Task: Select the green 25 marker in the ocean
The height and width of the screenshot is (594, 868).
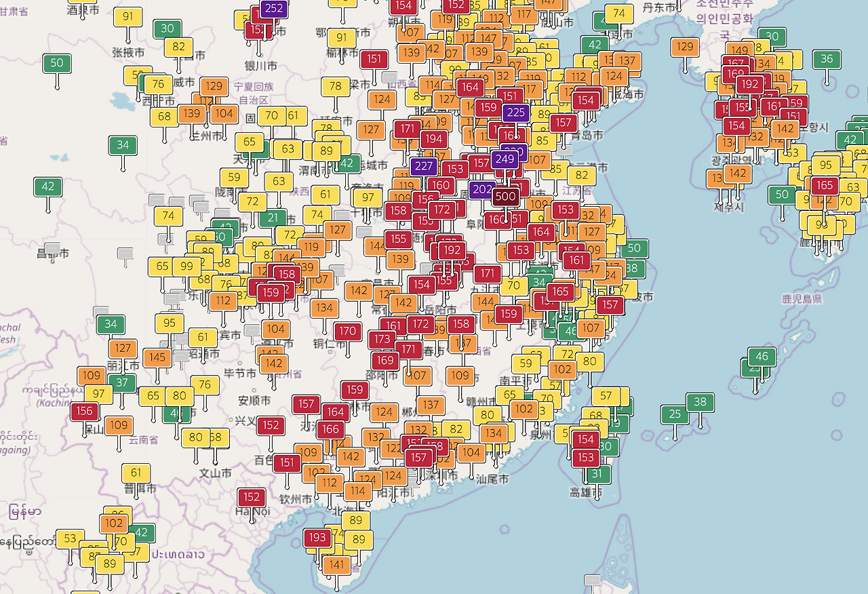Action: pos(674,414)
